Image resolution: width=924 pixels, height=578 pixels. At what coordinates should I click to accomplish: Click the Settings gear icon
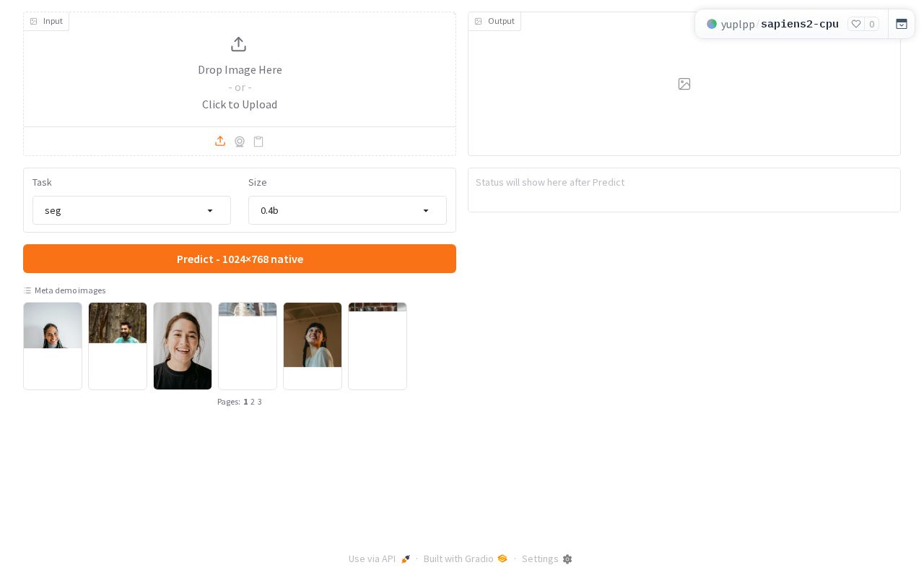click(x=567, y=559)
